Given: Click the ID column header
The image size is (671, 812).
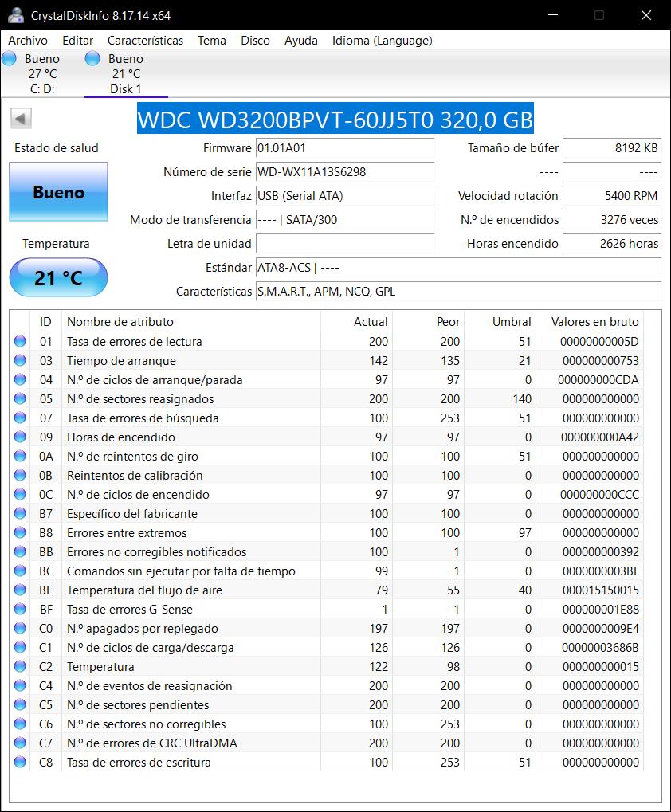Looking at the screenshot, I should pos(45,322).
